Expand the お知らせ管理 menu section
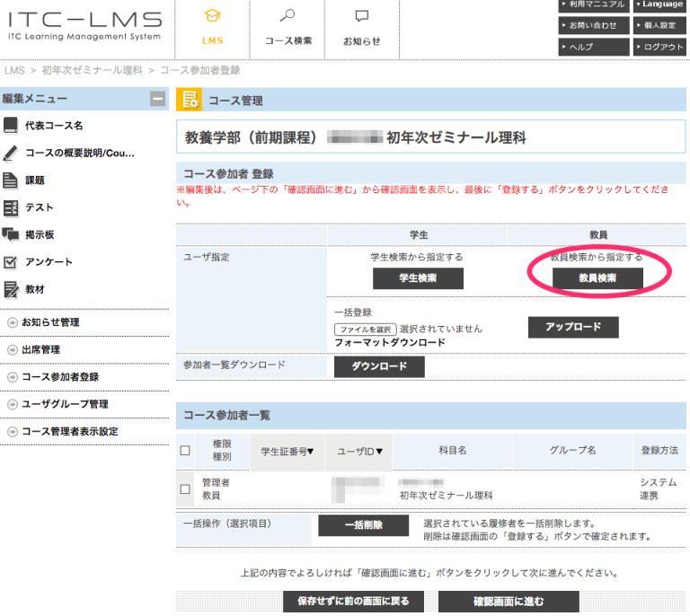This screenshot has height=616, width=690. [13, 322]
